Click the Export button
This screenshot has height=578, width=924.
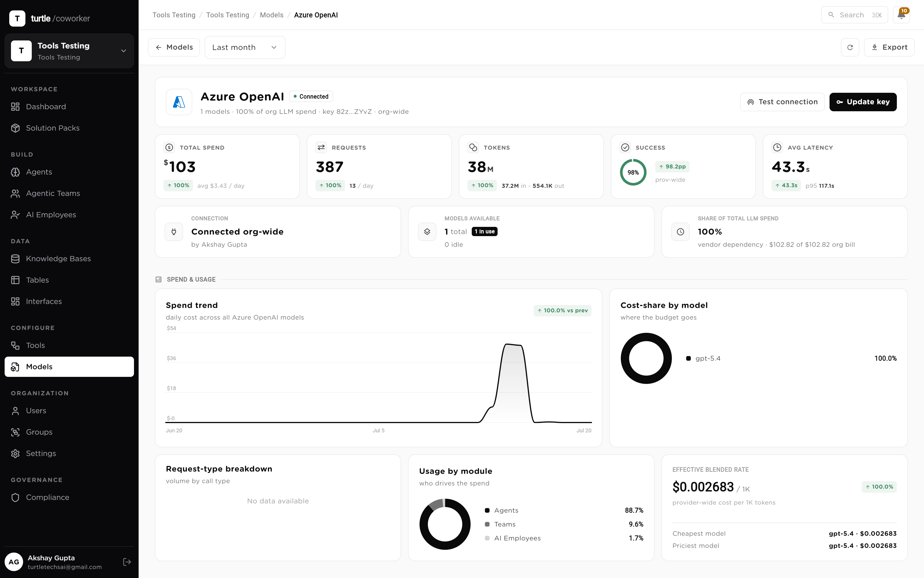tap(889, 47)
